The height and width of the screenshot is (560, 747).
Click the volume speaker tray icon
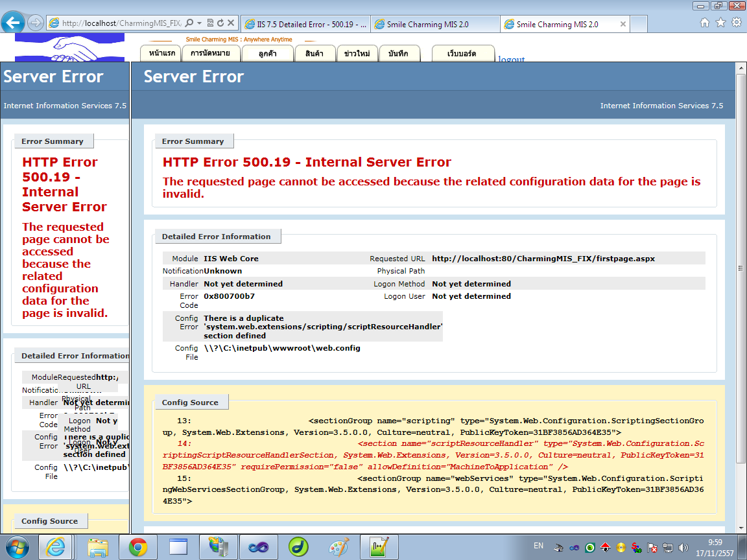(683, 548)
